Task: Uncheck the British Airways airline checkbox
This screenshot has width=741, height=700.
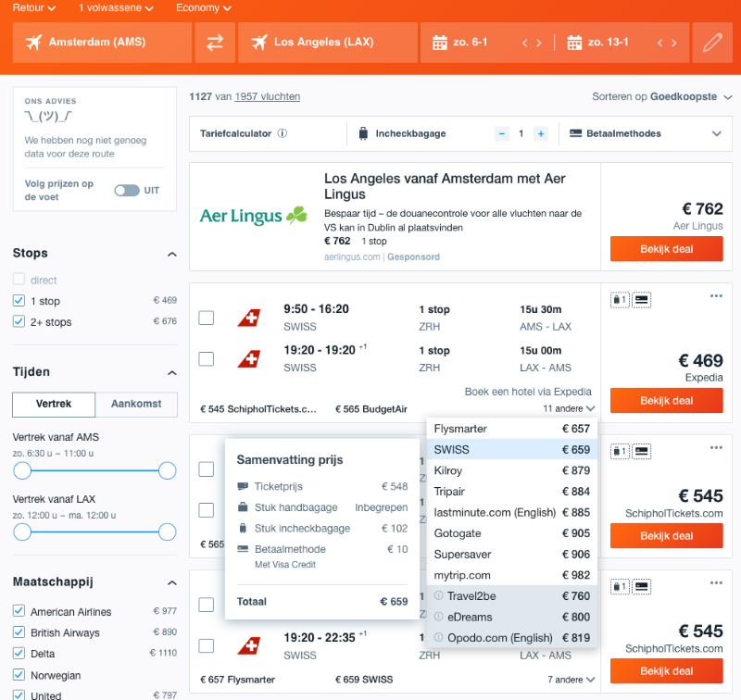Action: (19, 632)
